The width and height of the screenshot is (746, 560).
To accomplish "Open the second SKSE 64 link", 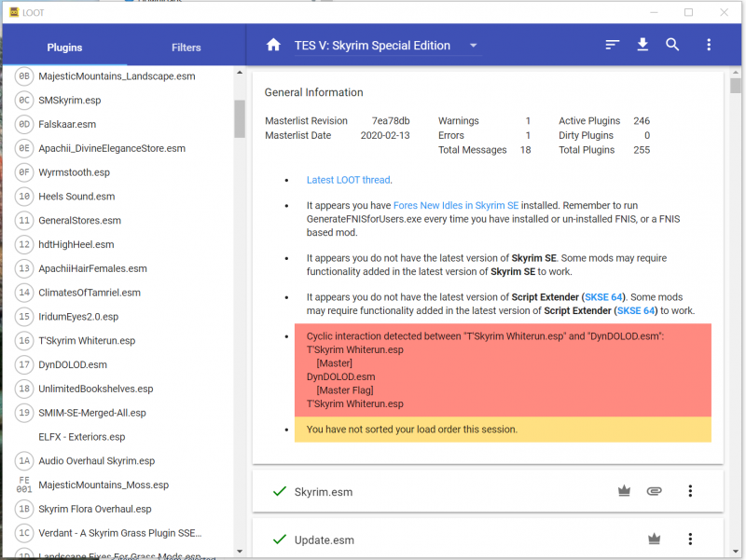I will pos(636,310).
